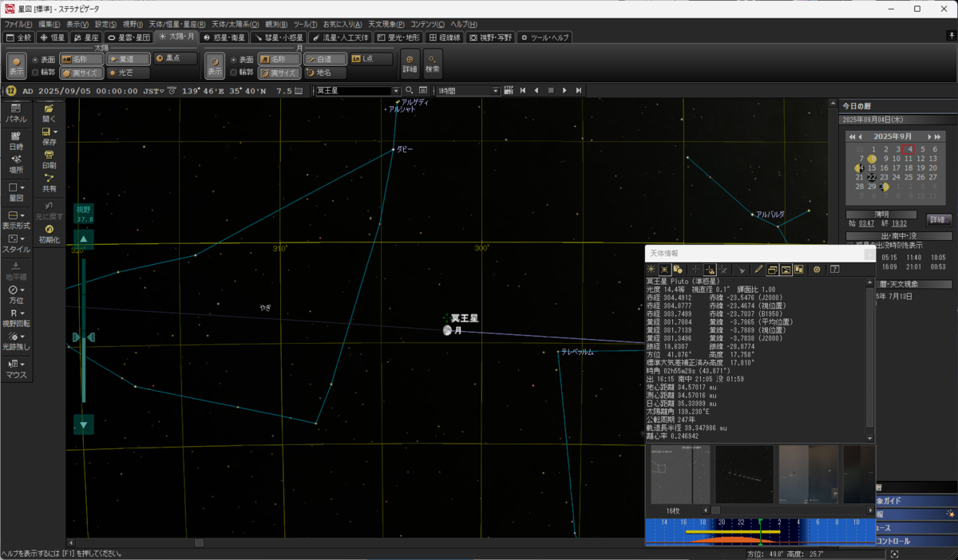Screen dimensions: 958x560
Task: Toggle the 黒点 sunspot button
Action: (x=176, y=59)
